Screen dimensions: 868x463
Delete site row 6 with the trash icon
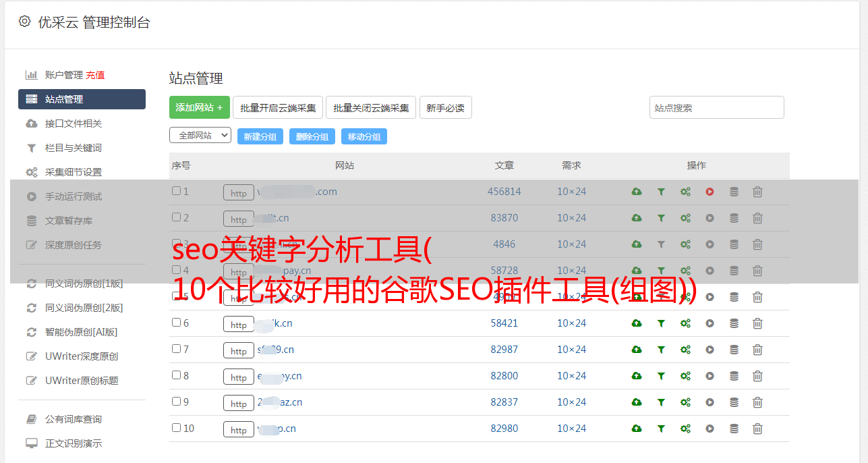coord(757,323)
